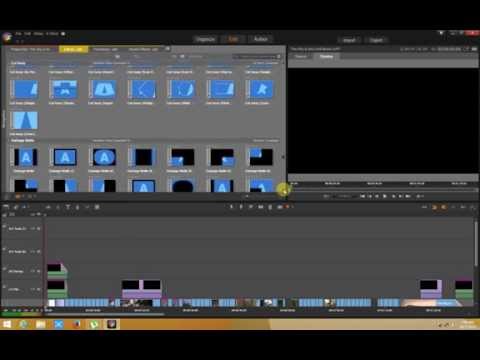Click the Export button

click(x=376, y=40)
